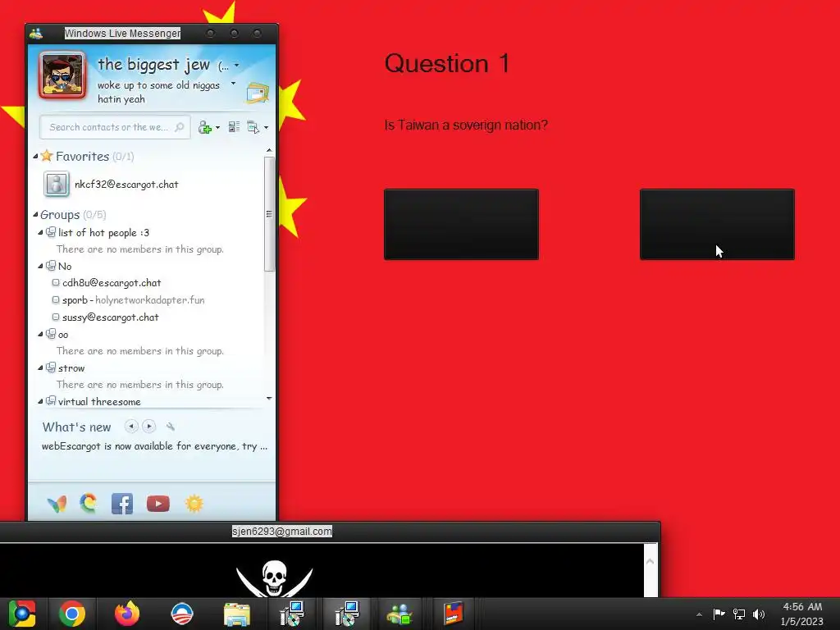Click the 'strow' group icon
The height and width of the screenshot is (630, 840).
click(51, 367)
